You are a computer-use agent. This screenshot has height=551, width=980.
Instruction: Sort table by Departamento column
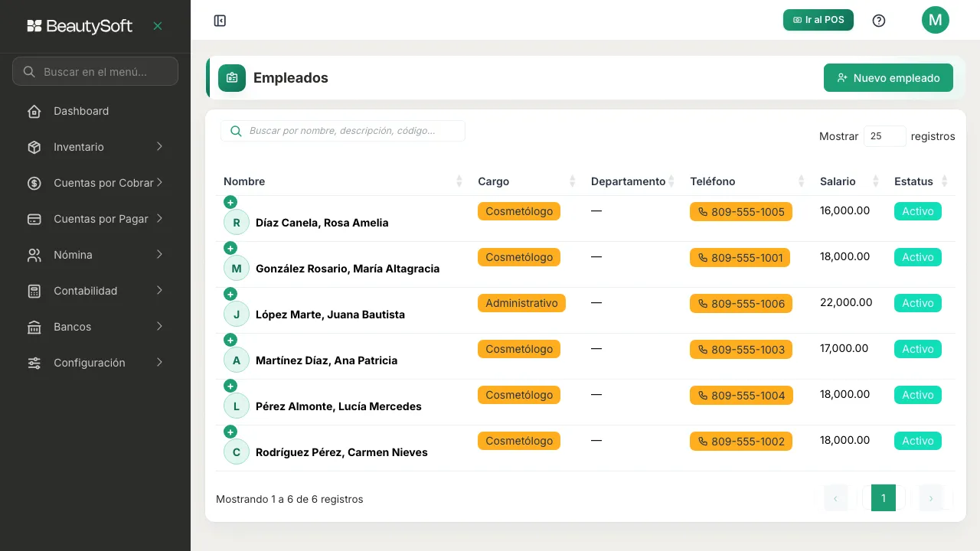point(632,181)
